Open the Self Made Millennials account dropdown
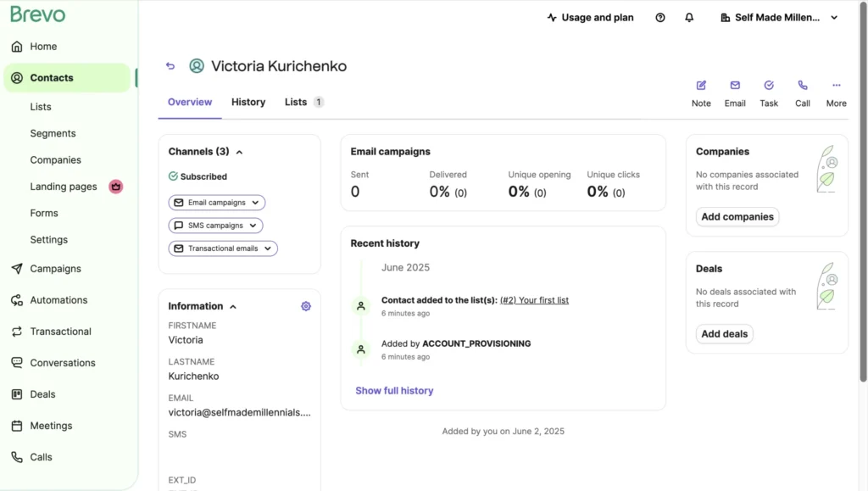Viewport: 868px width, 491px height. point(777,17)
